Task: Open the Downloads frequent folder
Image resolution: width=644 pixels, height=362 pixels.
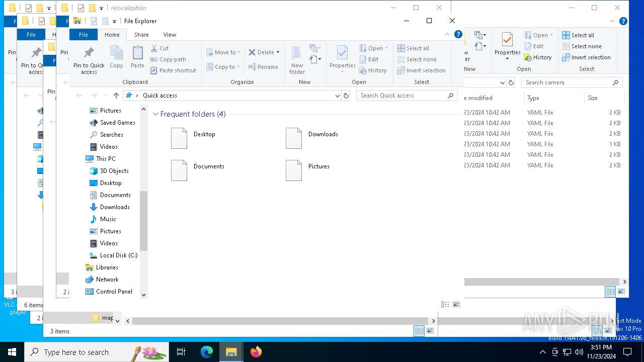Action: coord(311,138)
